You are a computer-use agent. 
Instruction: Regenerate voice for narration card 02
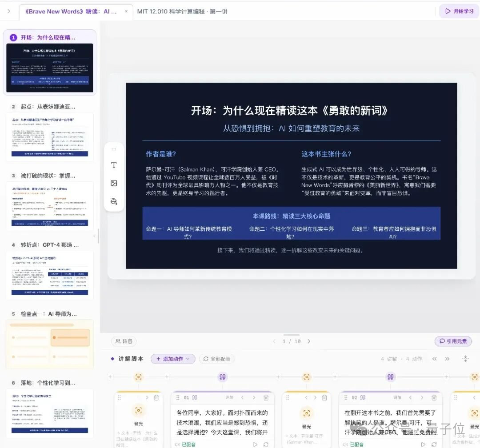pos(434,444)
